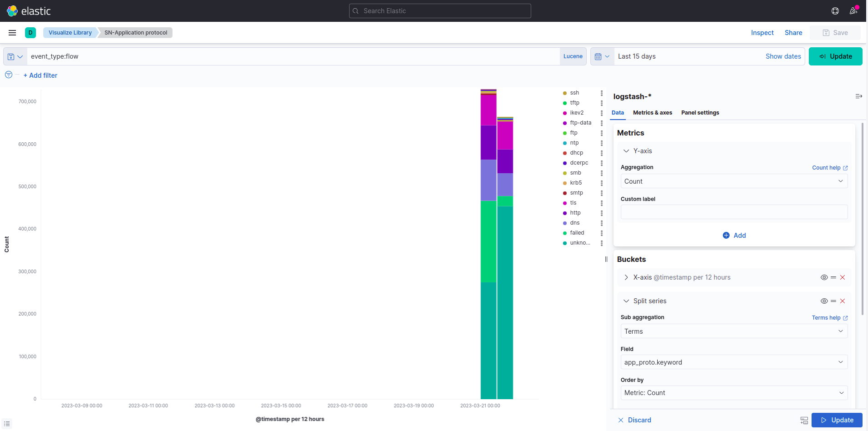
Task: Collapse the editor sidebar panel
Action: click(x=858, y=96)
